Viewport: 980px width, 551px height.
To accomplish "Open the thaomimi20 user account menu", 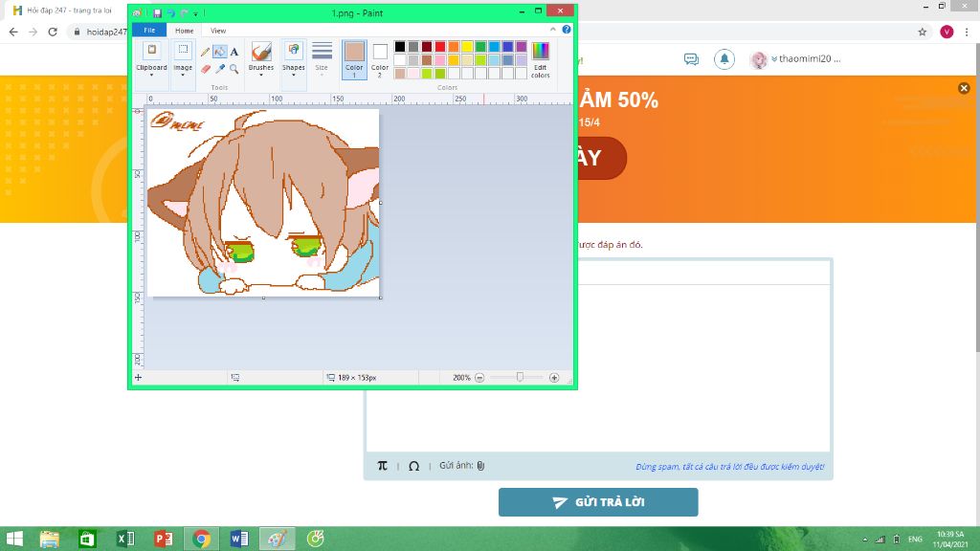I will [795, 59].
